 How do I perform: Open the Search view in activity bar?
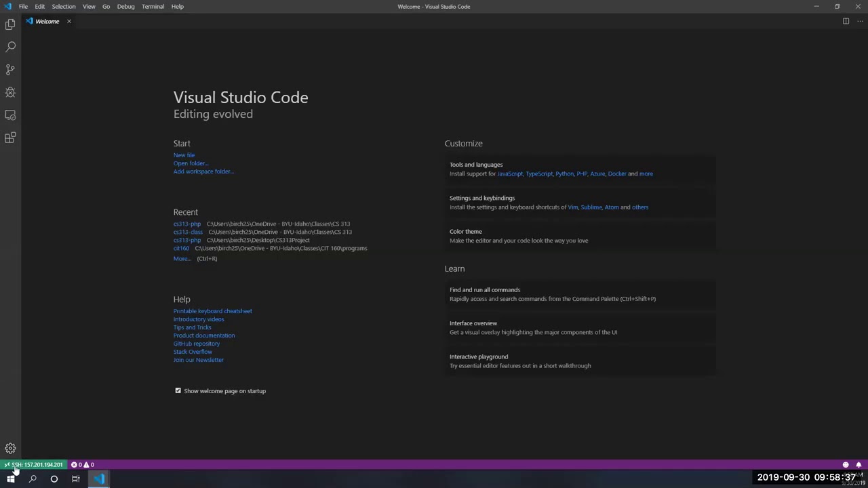click(10, 47)
